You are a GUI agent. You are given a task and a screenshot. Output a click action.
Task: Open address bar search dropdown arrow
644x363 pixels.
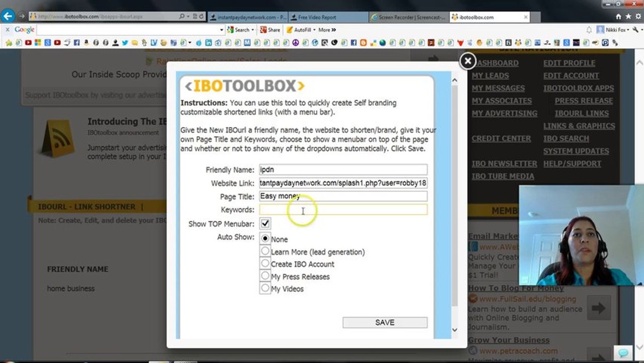[188, 17]
